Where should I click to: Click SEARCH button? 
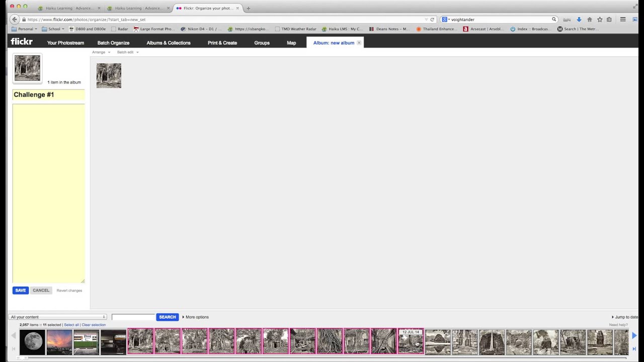pyautogui.click(x=168, y=317)
